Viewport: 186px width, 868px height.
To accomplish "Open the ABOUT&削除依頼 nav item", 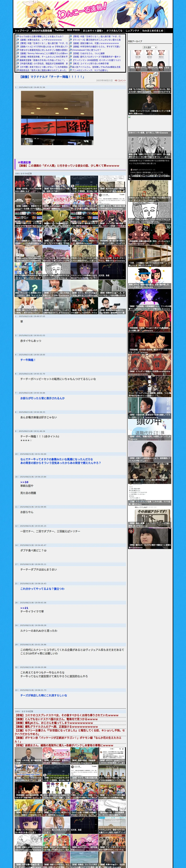I will [42, 31].
